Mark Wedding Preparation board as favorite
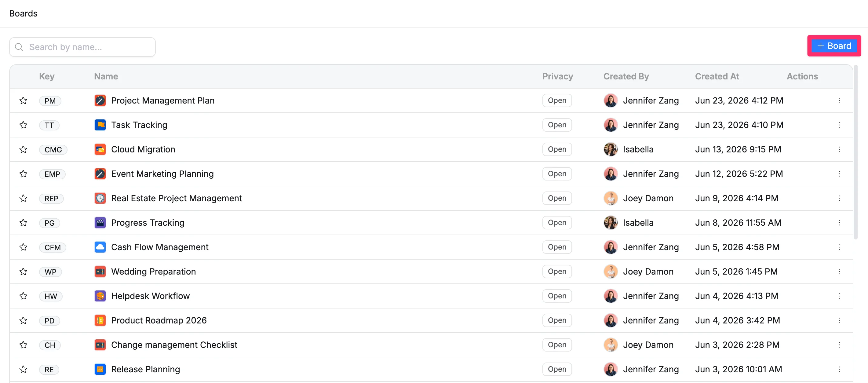Image resolution: width=868 pixels, height=383 pixels. [23, 272]
